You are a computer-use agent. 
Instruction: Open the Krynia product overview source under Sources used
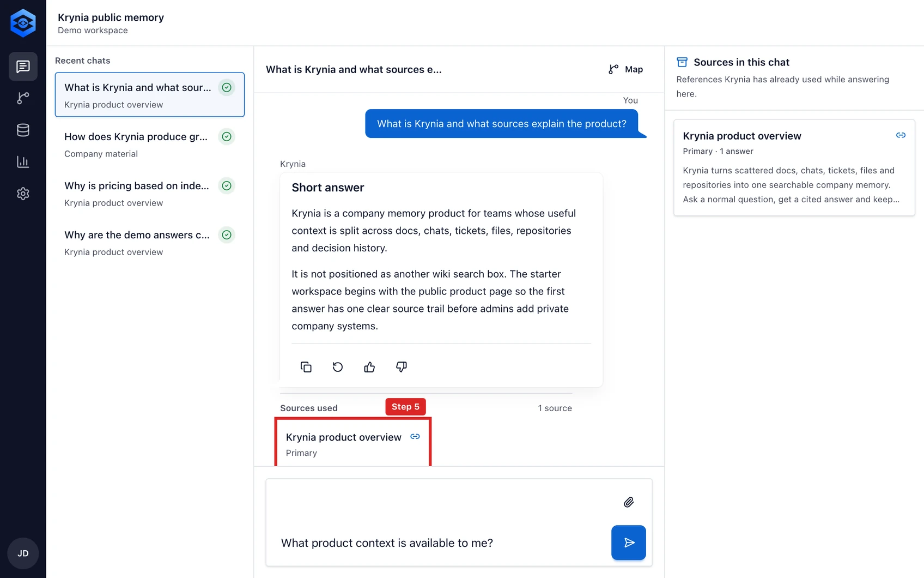coord(353,443)
